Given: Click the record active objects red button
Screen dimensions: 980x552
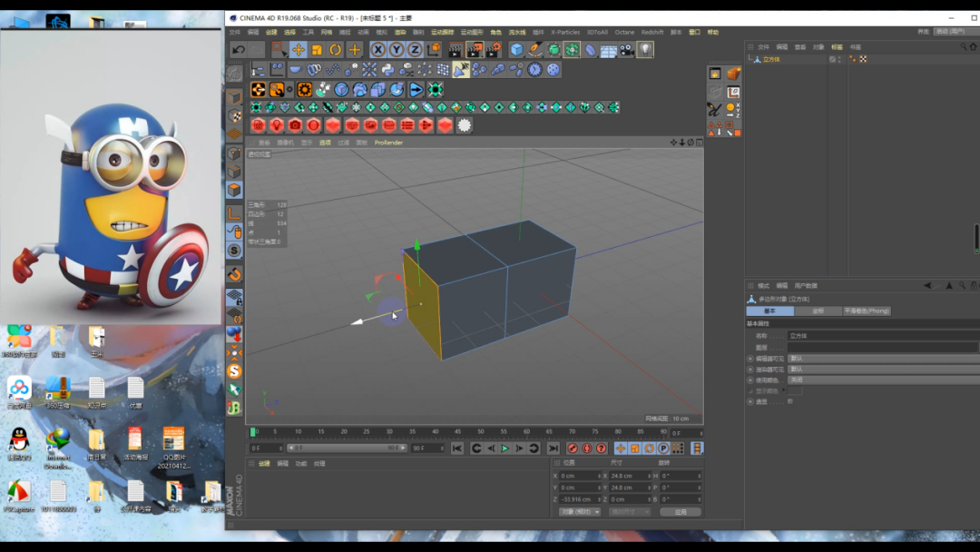Looking at the screenshot, I should 572,448.
